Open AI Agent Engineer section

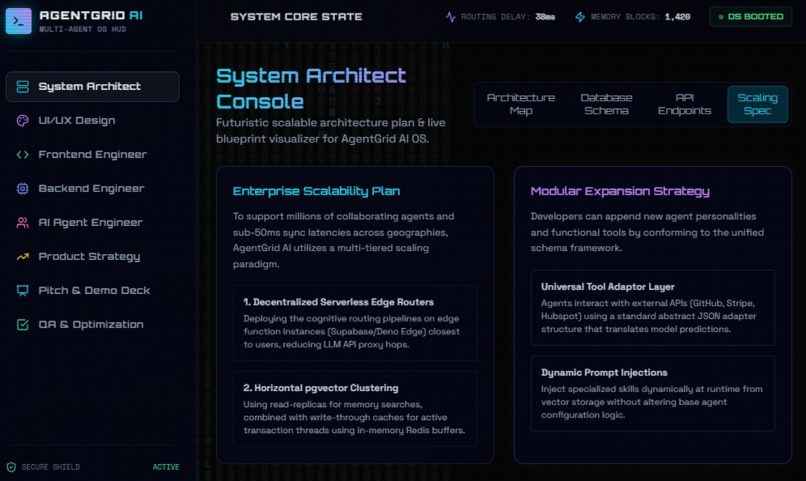pos(93,223)
